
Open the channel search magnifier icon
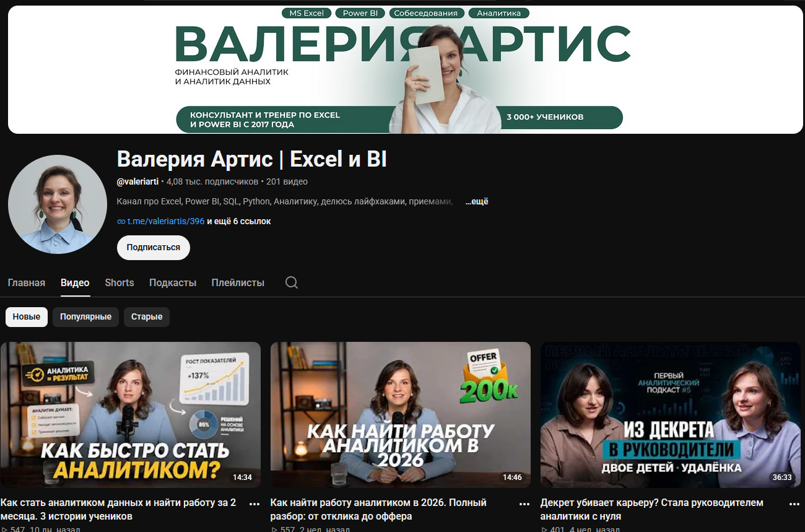pos(292,282)
